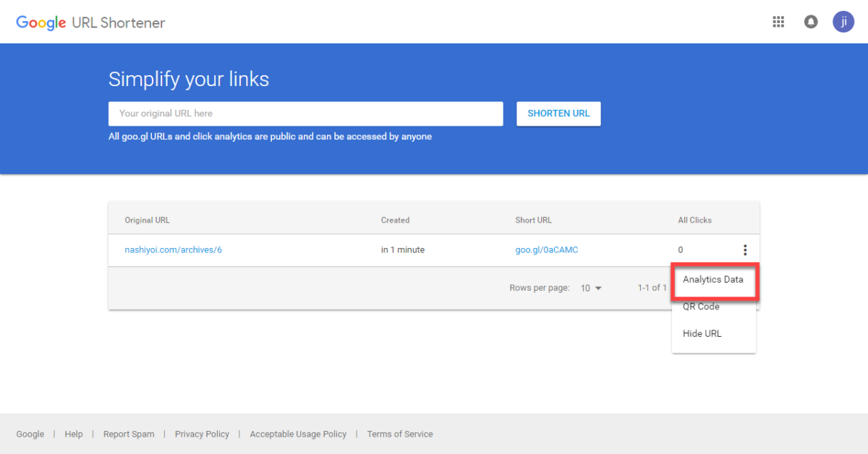
Task: Click the three-dot menu for nashiyoi.com row
Action: pyautogui.click(x=744, y=250)
